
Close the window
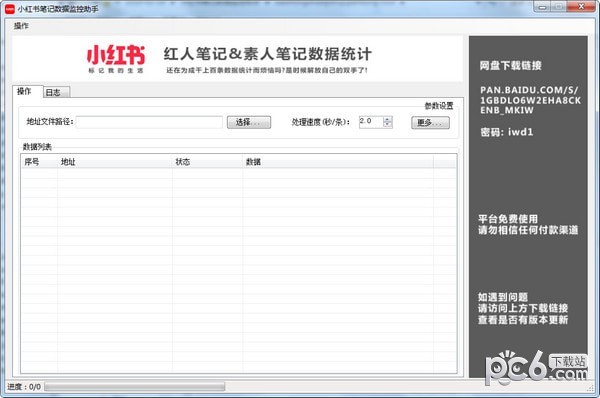click(x=581, y=7)
